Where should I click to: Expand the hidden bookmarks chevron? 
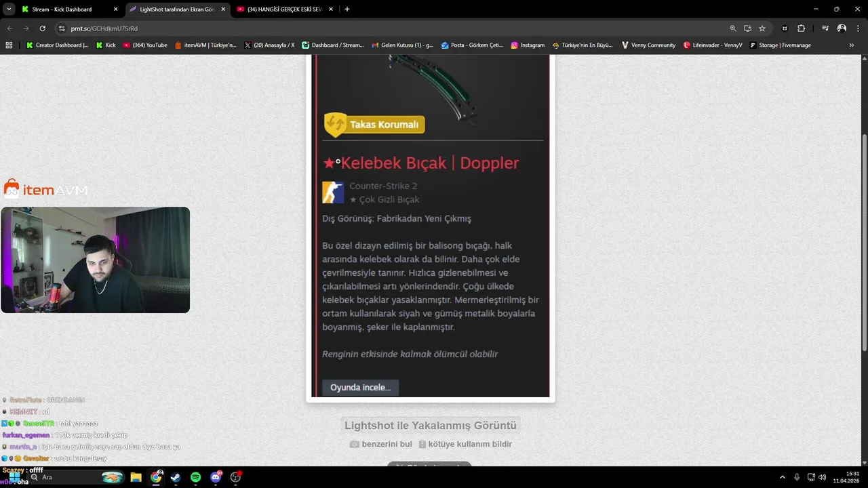click(x=852, y=45)
